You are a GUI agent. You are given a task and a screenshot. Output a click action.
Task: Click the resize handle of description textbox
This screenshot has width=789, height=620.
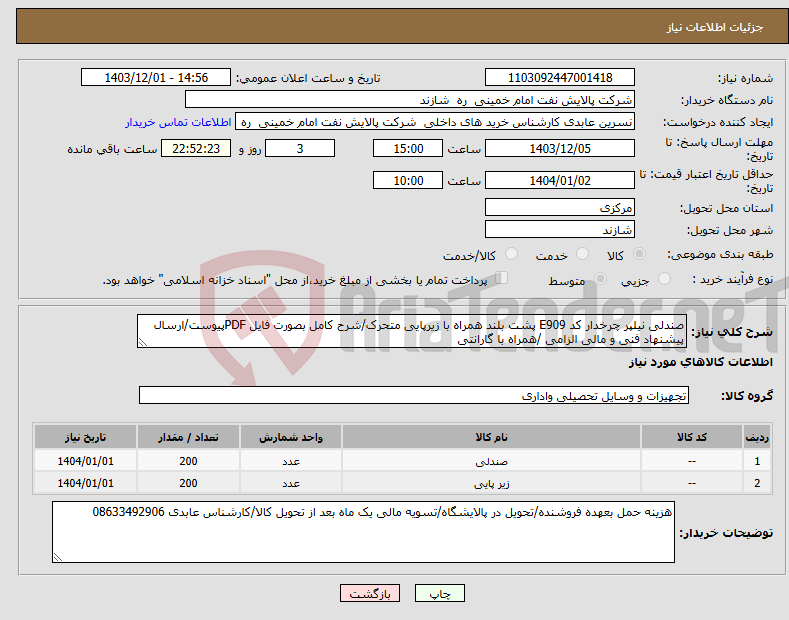click(143, 342)
